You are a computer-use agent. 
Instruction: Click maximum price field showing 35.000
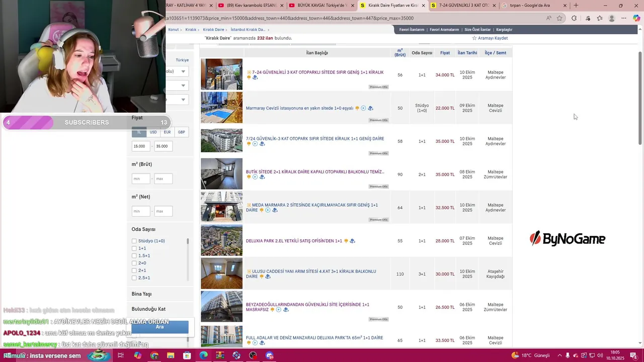tap(163, 146)
